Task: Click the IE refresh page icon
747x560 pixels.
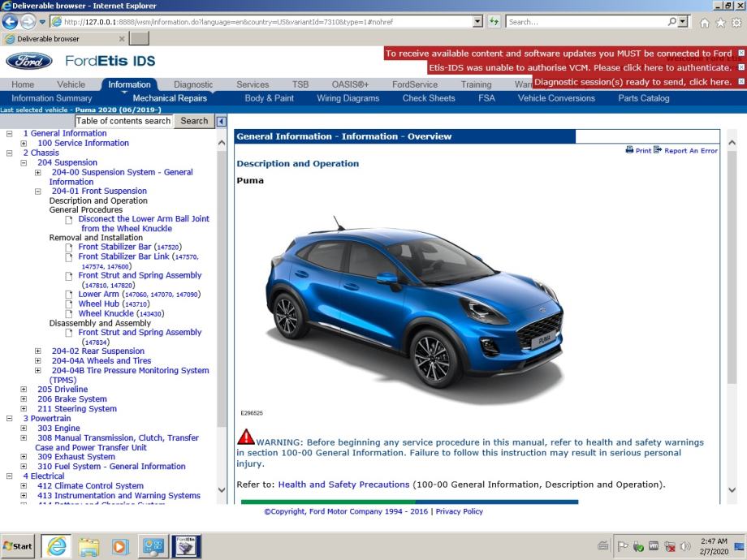Action: (x=494, y=22)
